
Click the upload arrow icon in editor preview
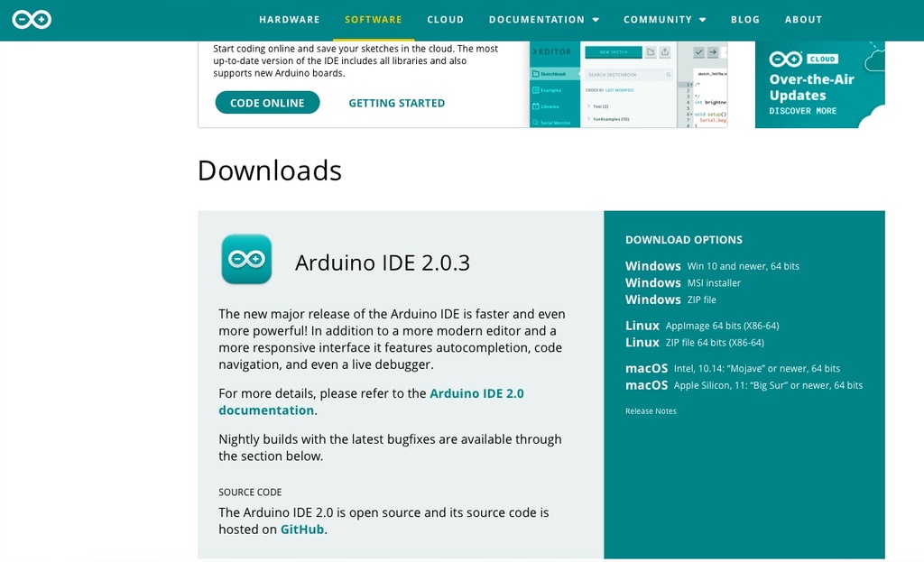click(x=713, y=51)
